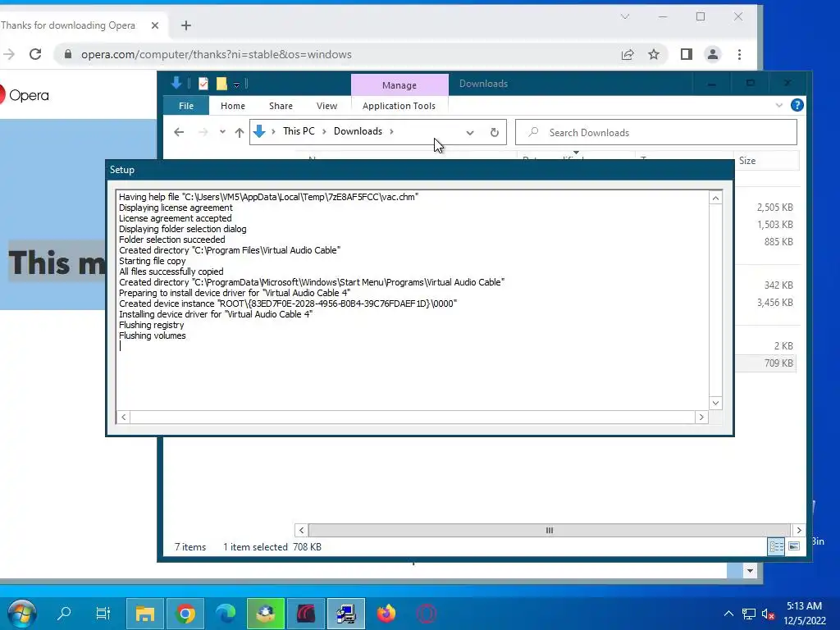Switch to the View ribbon tab

[326, 106]
